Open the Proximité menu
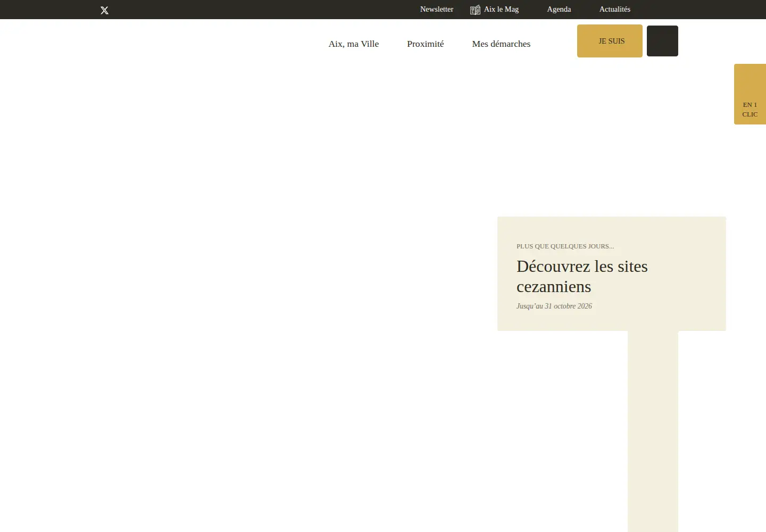 [426, 44]
